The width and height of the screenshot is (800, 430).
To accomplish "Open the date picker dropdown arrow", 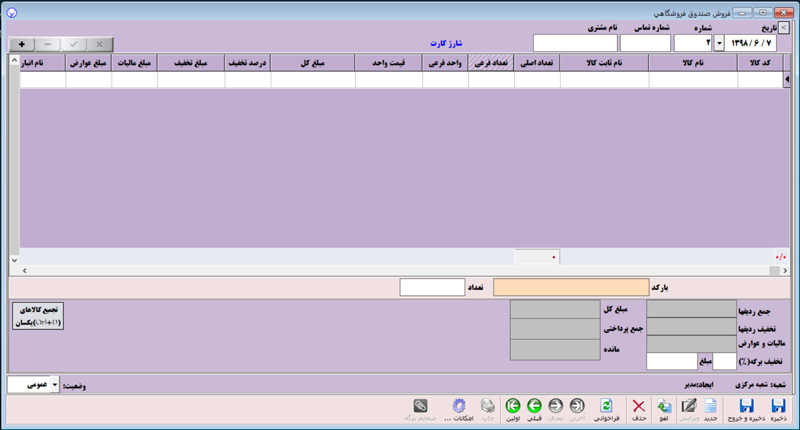I will point(718,43).
